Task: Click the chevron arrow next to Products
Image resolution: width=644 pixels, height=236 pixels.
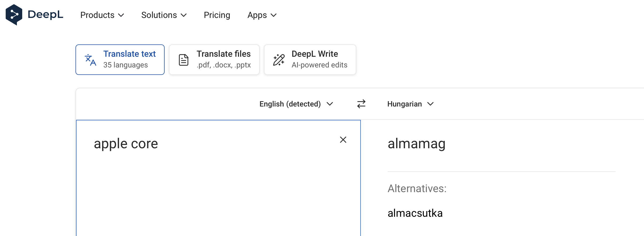Action: click(121, 15)
